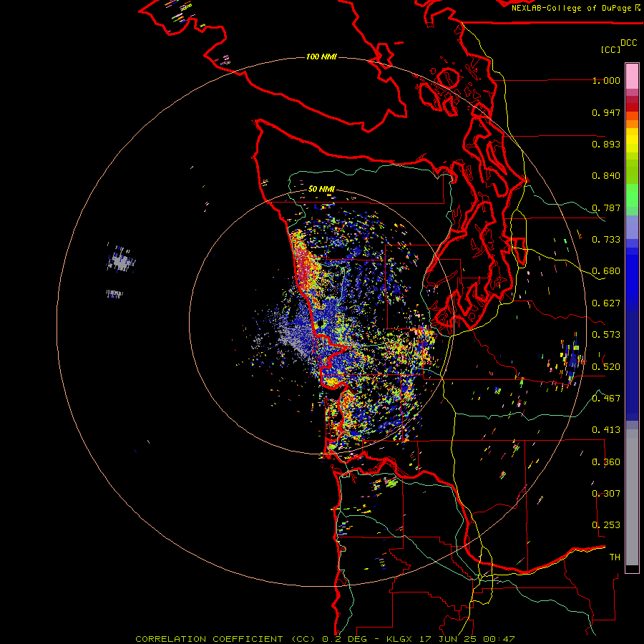Click the 50 NMI range ring label

(321, 189)
